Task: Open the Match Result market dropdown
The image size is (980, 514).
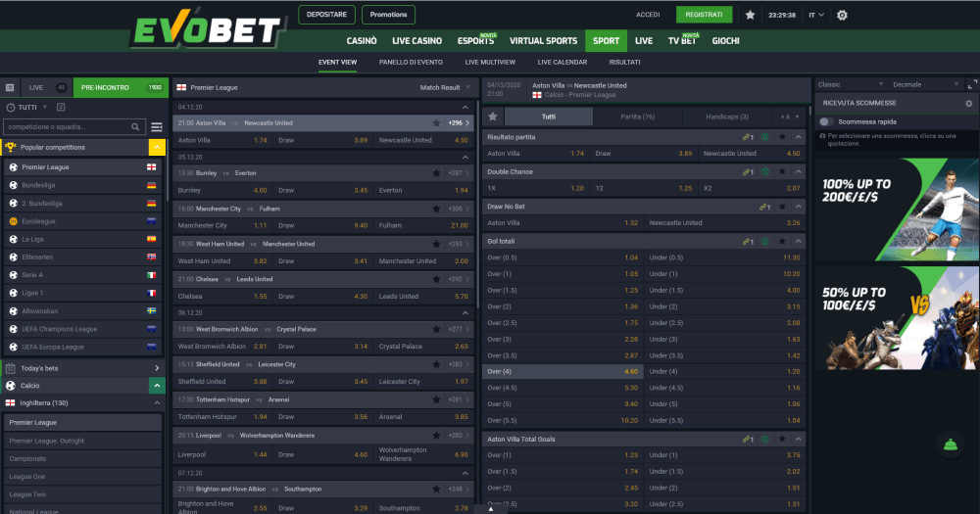Action: pyautogui.click(x=445, y=87)
